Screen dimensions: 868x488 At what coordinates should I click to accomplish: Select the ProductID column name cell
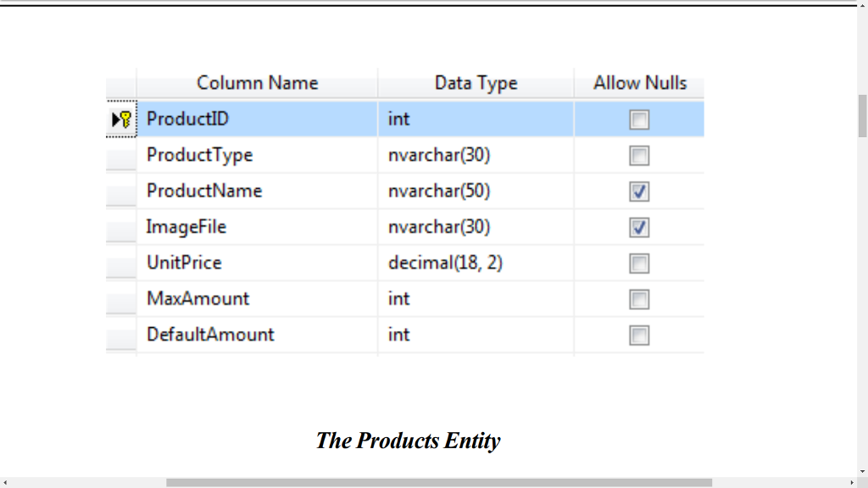[257, 119]
